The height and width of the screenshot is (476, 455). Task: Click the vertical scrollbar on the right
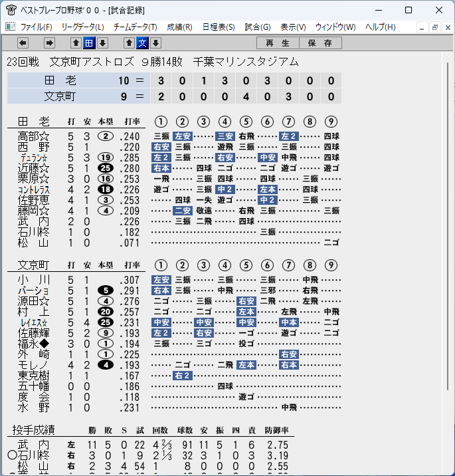point(448,226)
